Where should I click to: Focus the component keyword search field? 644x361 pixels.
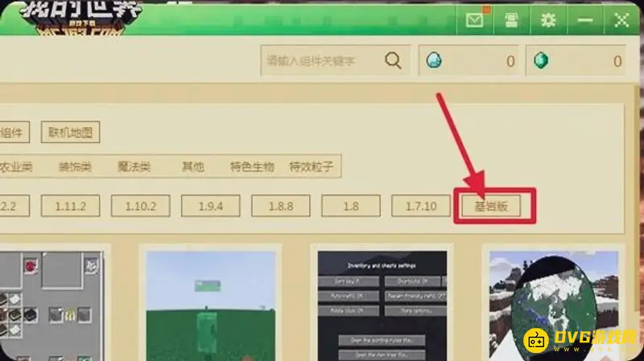pos(322,61)
